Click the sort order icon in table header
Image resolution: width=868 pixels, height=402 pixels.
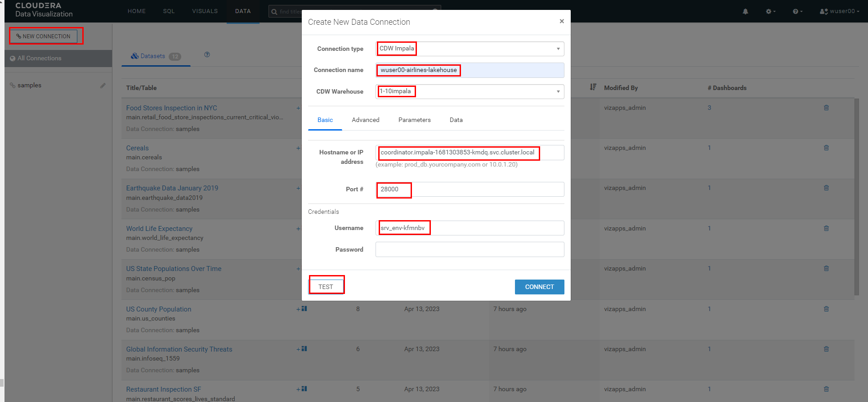593,87
